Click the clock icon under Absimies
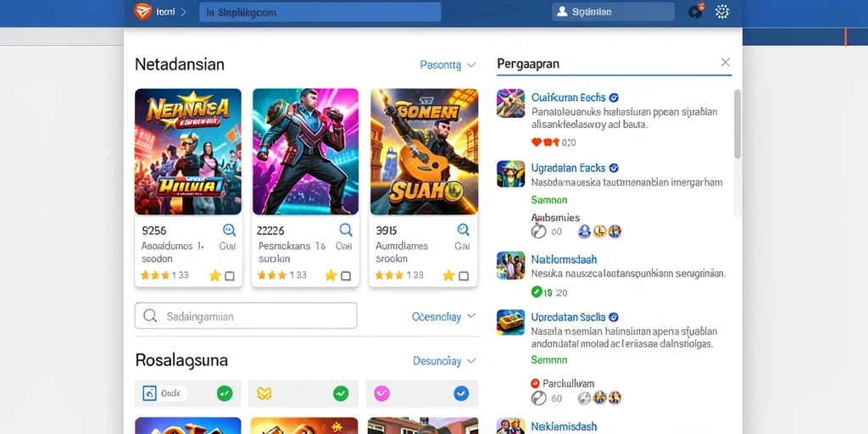This screenshot has height=434, width=868. pos(538,231)
